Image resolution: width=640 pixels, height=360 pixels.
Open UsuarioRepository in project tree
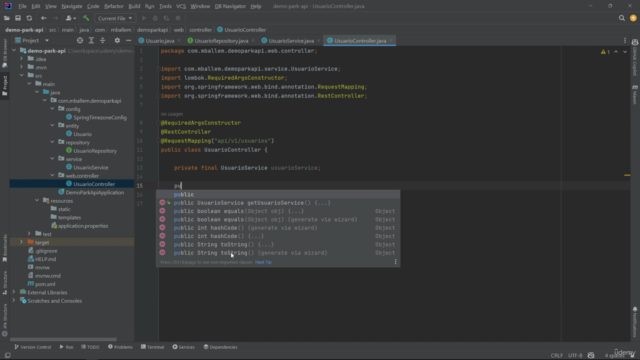[x=95, y=151]
